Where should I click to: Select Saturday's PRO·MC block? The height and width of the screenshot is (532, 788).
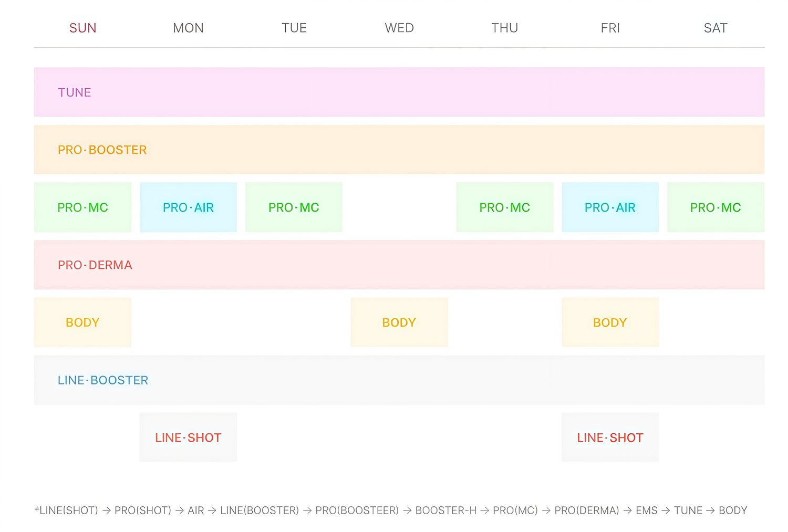pyautogui.click(x=716, y=207)
